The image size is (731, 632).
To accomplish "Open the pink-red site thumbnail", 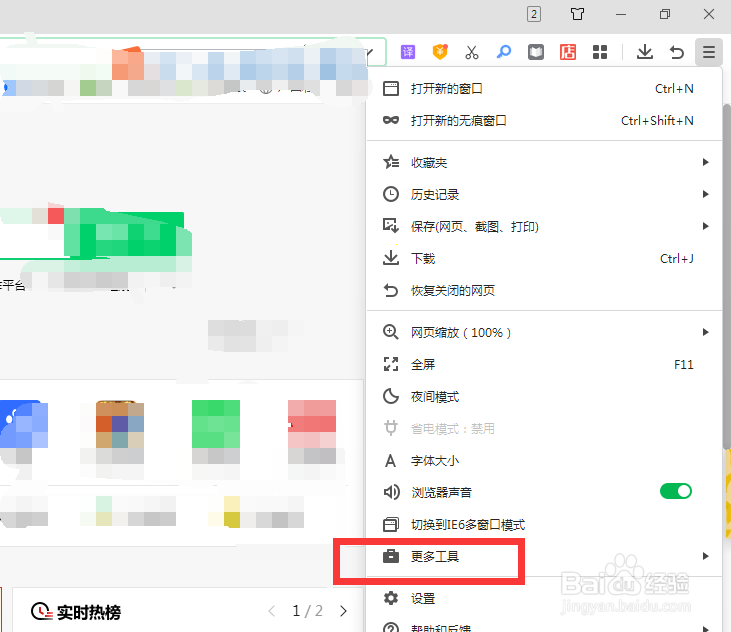I will tap(312, 424).
